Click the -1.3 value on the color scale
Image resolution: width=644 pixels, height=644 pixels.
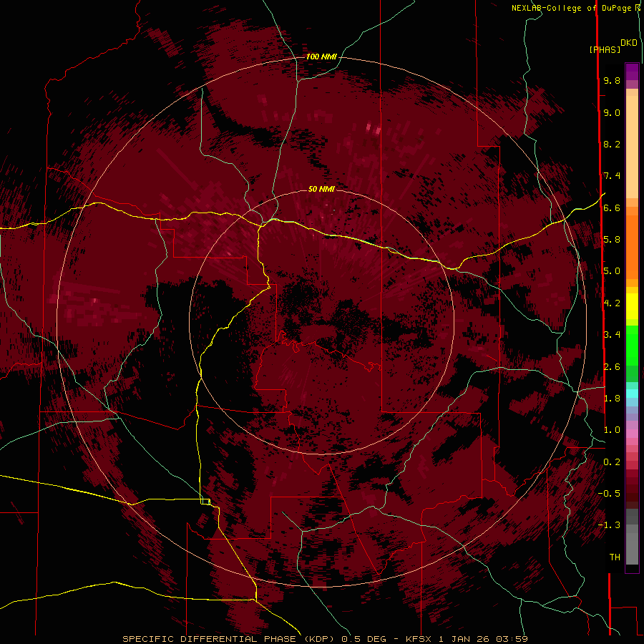click(609, 525)
